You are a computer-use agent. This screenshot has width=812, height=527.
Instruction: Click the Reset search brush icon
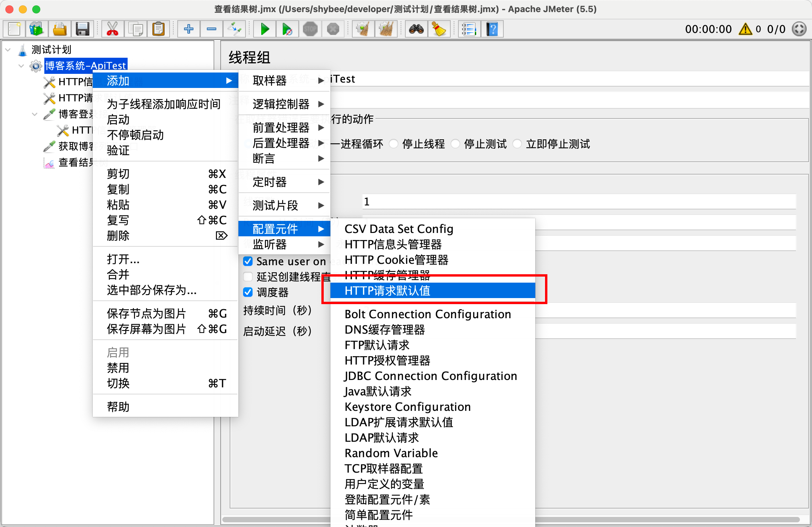click(x=439, y=29)
